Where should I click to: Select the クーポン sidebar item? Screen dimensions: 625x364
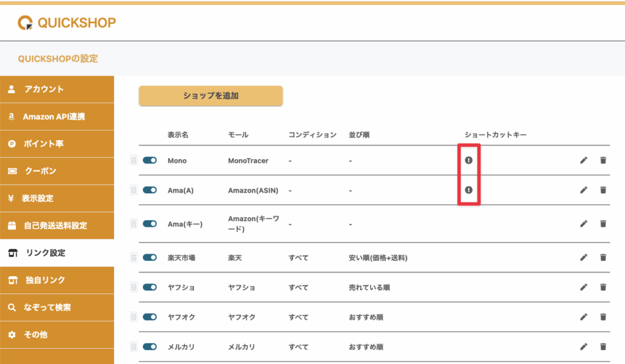(57, 171)
